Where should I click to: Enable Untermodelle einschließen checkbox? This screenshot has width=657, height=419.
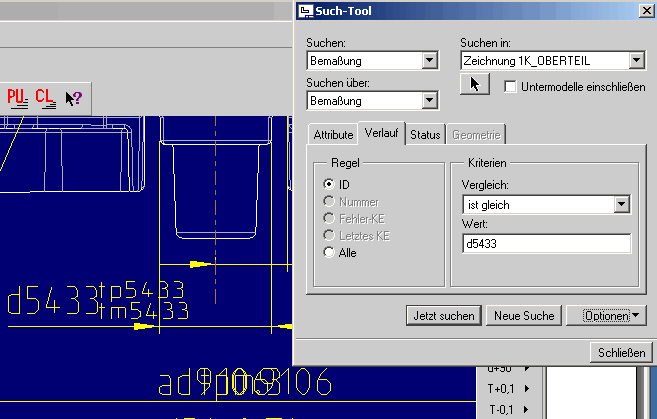tap(510, 87)
